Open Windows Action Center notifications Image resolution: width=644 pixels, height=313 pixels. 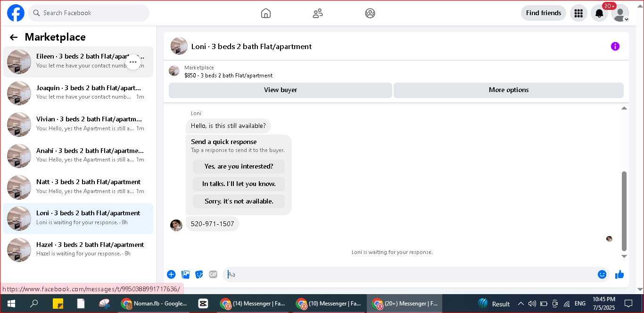point(628,304)
